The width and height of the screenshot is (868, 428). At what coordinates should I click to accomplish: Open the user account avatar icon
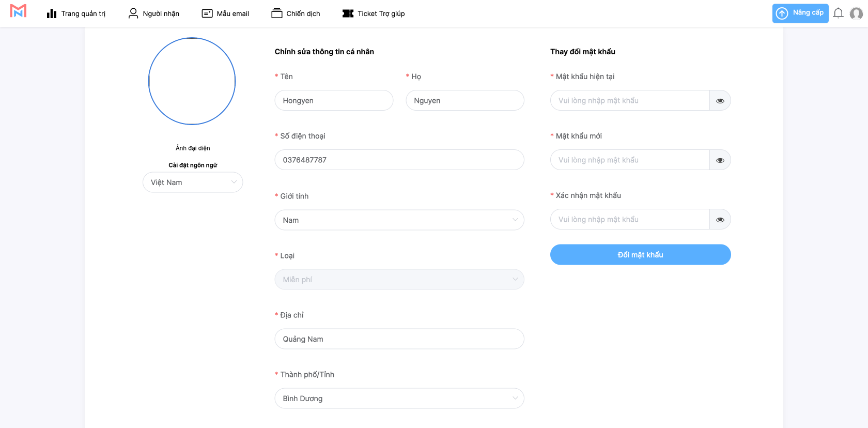pyautogui.click(x=856, y=13)
